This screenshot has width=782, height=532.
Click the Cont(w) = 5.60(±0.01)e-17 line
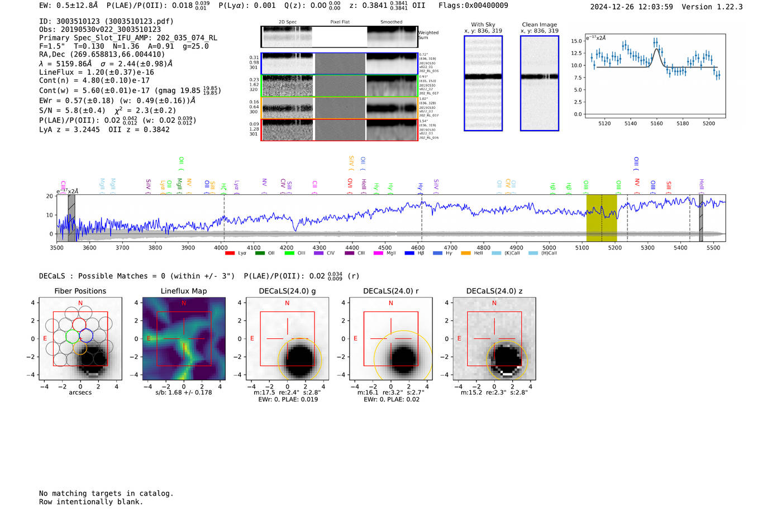[x=130, y=90]
